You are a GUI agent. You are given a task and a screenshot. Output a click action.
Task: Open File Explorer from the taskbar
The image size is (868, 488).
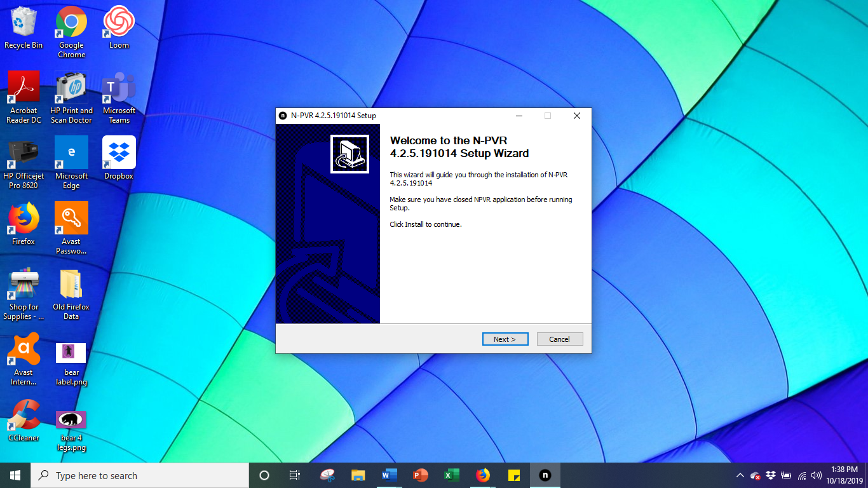coord(358,475)
